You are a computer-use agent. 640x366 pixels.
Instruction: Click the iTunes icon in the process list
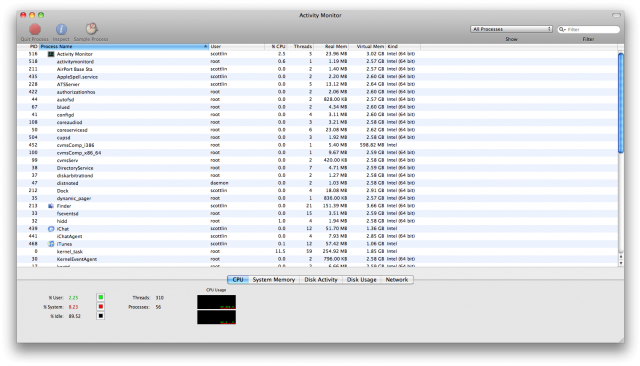(51, 244)
